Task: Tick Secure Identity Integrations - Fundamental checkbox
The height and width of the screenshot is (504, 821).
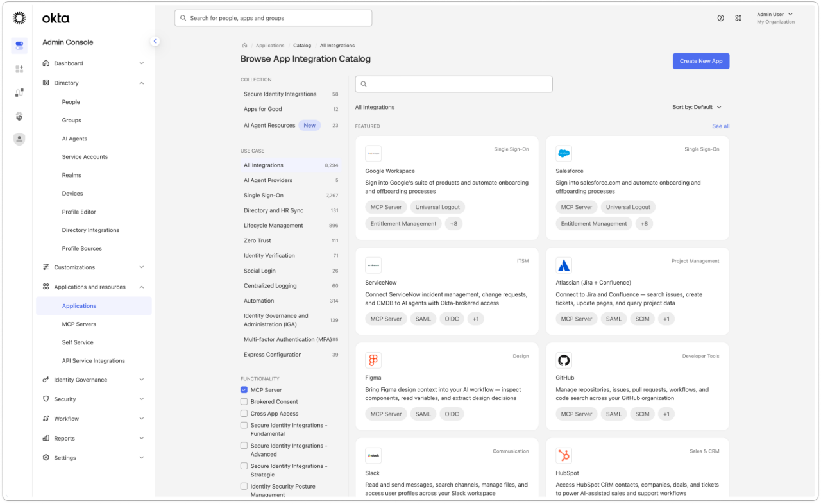Action: click(x=244, y=425)
